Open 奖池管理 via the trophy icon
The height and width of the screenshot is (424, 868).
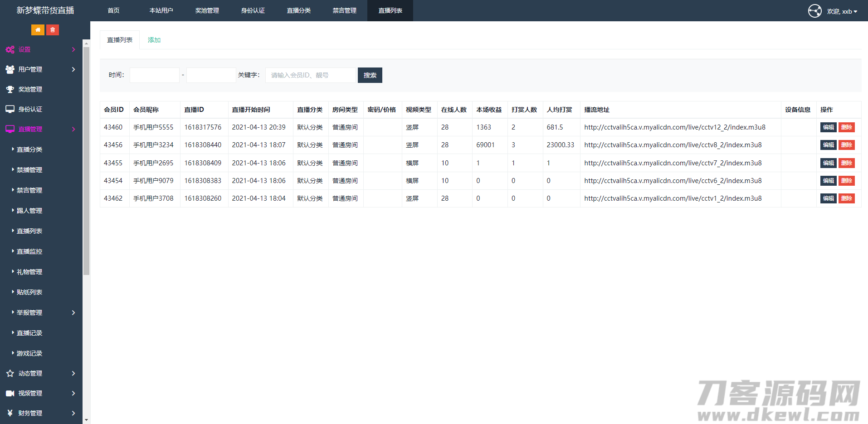[10, 89]
